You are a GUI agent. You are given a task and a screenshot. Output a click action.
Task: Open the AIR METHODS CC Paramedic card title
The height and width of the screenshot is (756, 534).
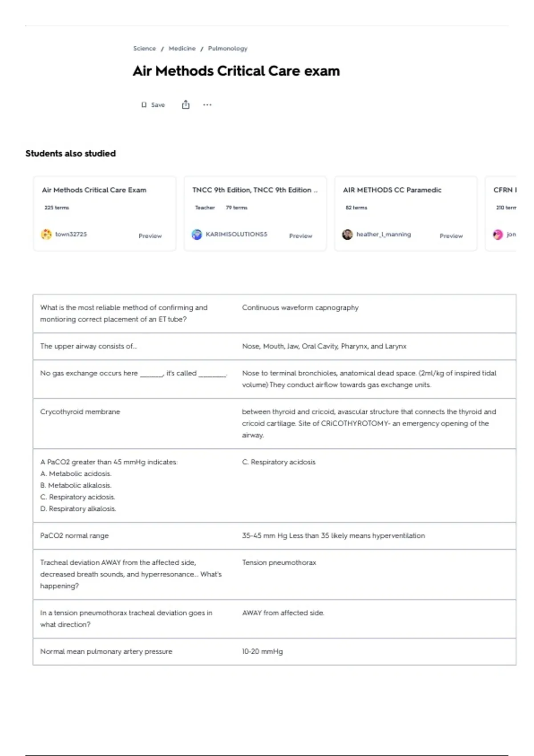tap(392, 190)
